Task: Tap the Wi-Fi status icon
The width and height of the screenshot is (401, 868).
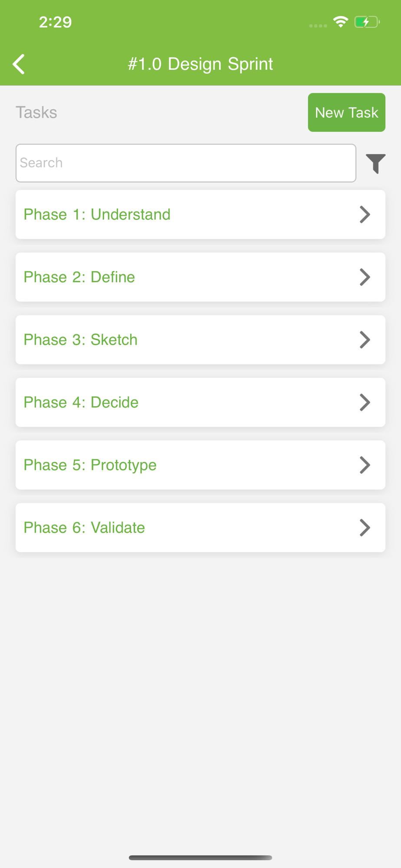Action: [x=341, y=22]
